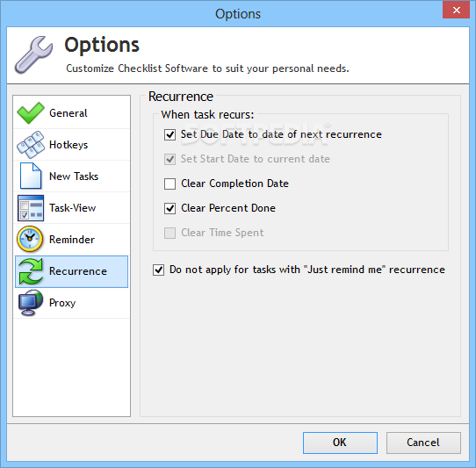This screenshot has height=468, width=476.
Task: Click the 'When task recurs:' label
Action: pyautogui.click(x=207, y=114)
